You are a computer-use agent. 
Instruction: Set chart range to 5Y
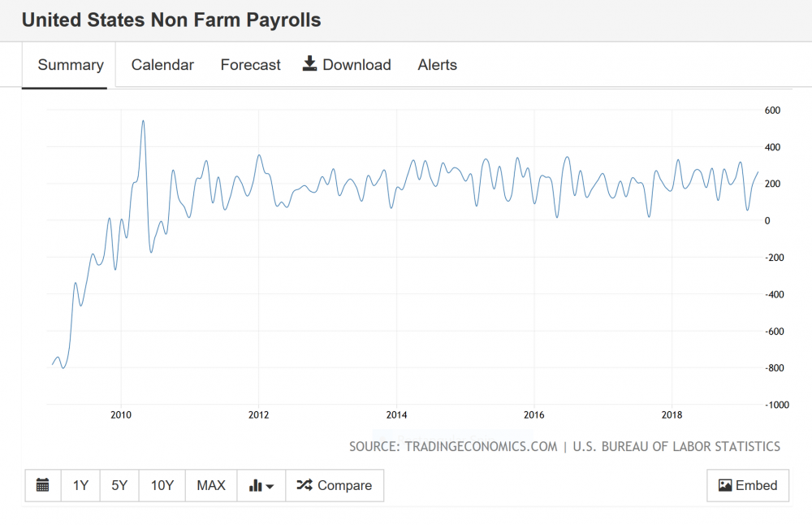[x=119, y=485]
